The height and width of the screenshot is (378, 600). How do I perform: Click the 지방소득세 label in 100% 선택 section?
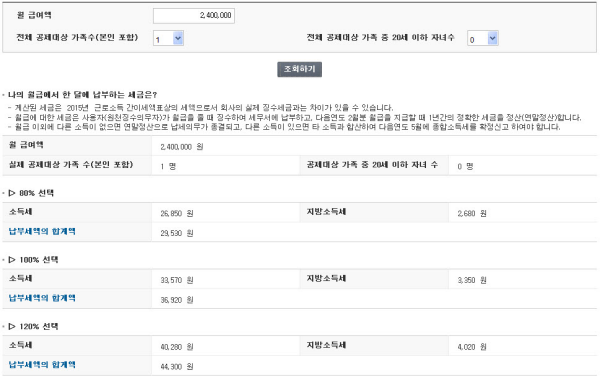tap(326, 278)
